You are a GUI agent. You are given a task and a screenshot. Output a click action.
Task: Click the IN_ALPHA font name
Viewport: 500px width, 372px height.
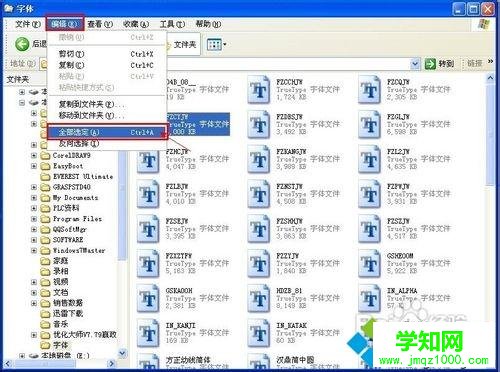pyautogui.click(x=402, y=291)
